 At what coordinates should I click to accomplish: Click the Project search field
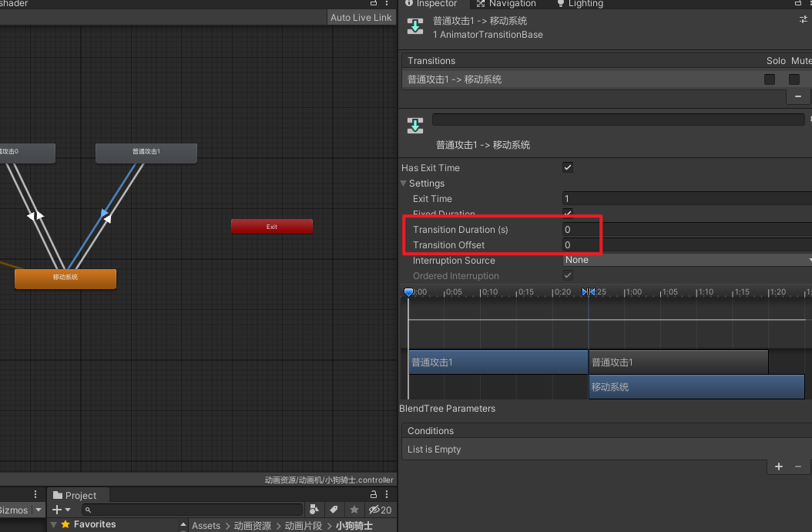[192, 510]
